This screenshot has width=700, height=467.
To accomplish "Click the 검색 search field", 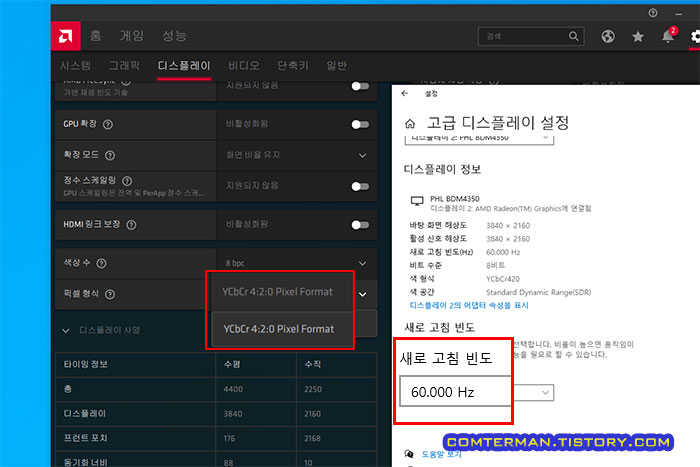I will coord(531,36).
